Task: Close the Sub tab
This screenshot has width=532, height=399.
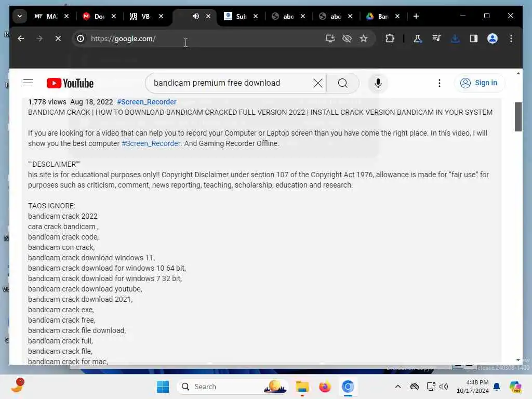Action: [x=256, y=16]
